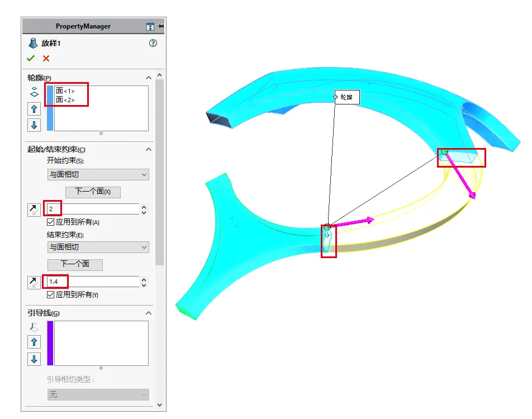Click the PropertyManager title header
Image resolution: width=532 pixels, height=419 pixels.
83,26
